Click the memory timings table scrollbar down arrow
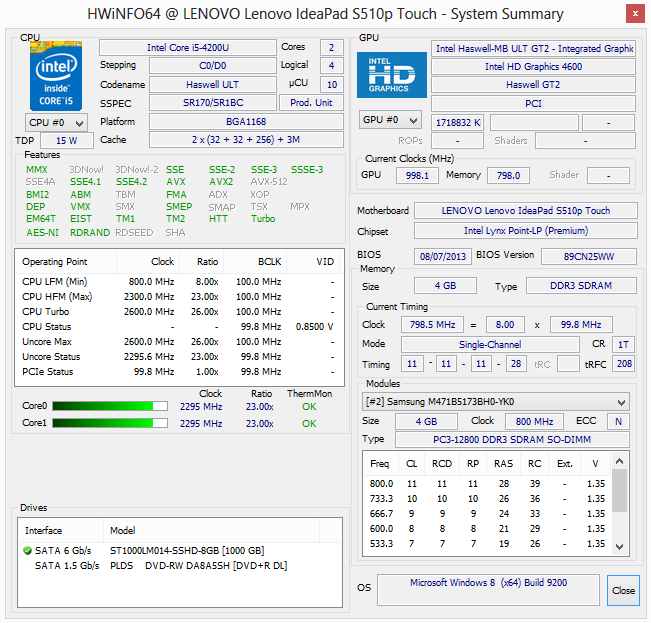This screenshot has width=651, height=623. [619, 547]
